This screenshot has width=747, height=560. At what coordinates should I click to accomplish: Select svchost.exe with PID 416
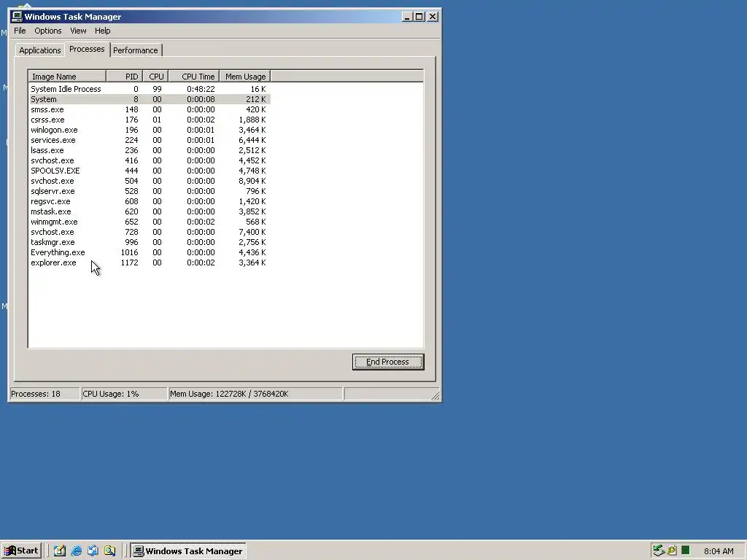150,160
